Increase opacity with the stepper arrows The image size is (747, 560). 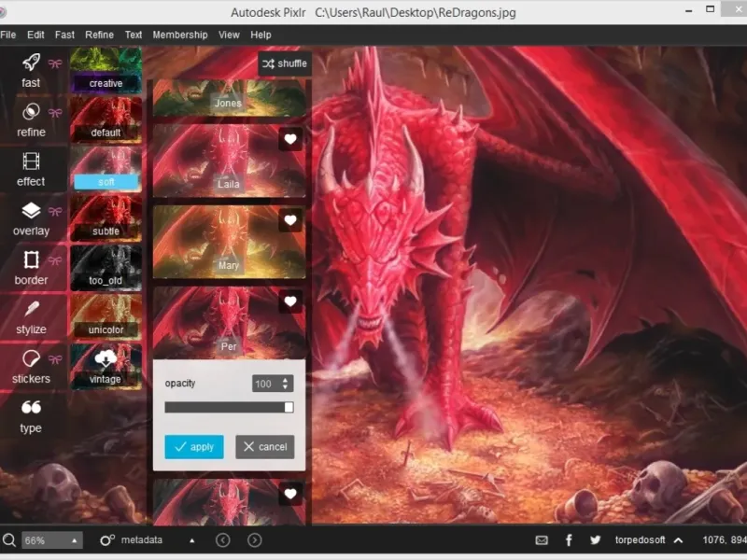(x=286, y=380)
